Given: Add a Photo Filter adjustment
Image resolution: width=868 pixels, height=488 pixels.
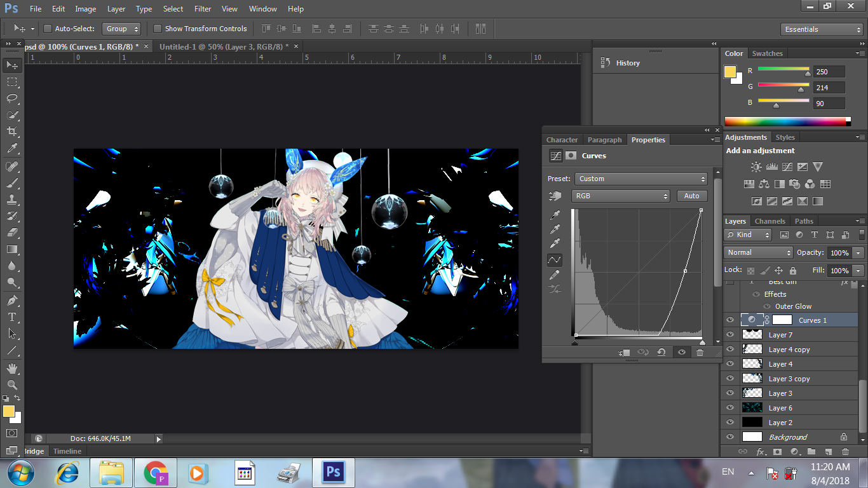Looking at the screenshot, I should [795, 184].
